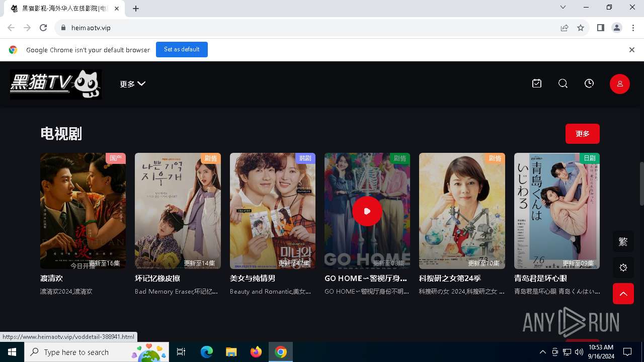Show hidden system tray icons
The height and width of the screenshot is (362, 644).
tap(543, 352)
